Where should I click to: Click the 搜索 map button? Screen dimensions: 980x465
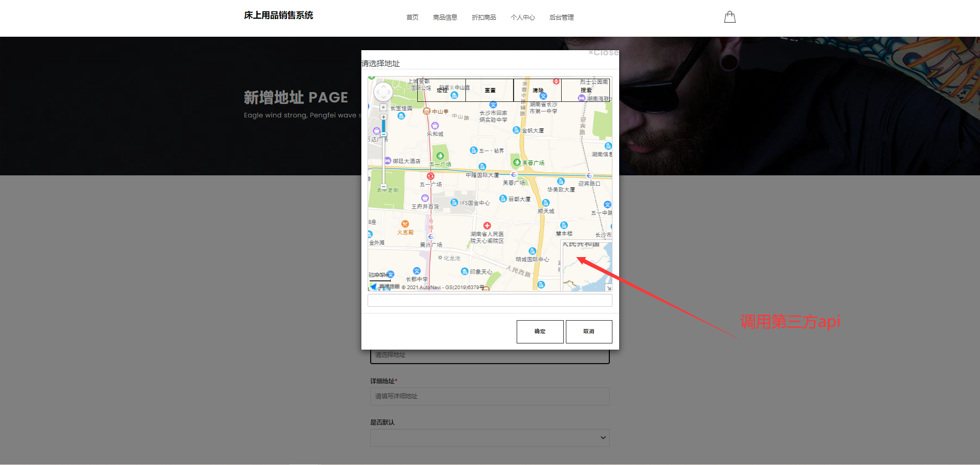coord(586,90)
